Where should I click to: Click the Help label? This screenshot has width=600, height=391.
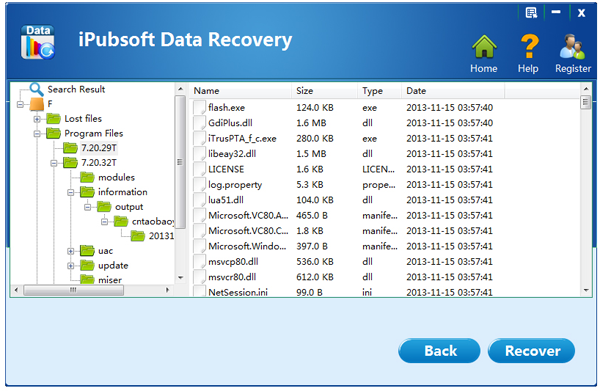tap(528, 68)
